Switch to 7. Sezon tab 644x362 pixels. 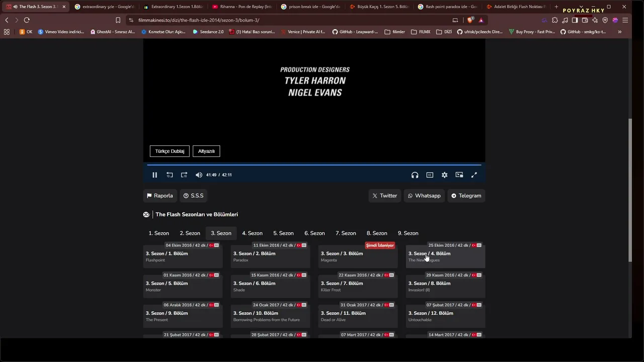click(x=346, y=233)
